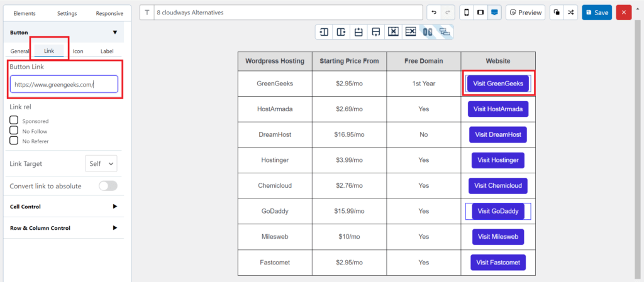Select the Visit HostArmada button
Viewport: 644px width, 282px height.
coord(498,109)
